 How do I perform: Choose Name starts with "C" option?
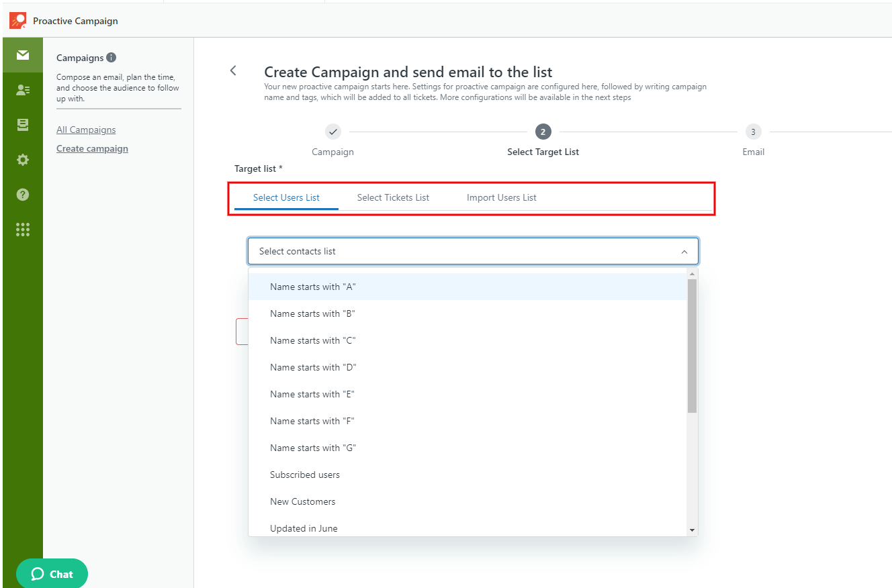click(467, 340)
